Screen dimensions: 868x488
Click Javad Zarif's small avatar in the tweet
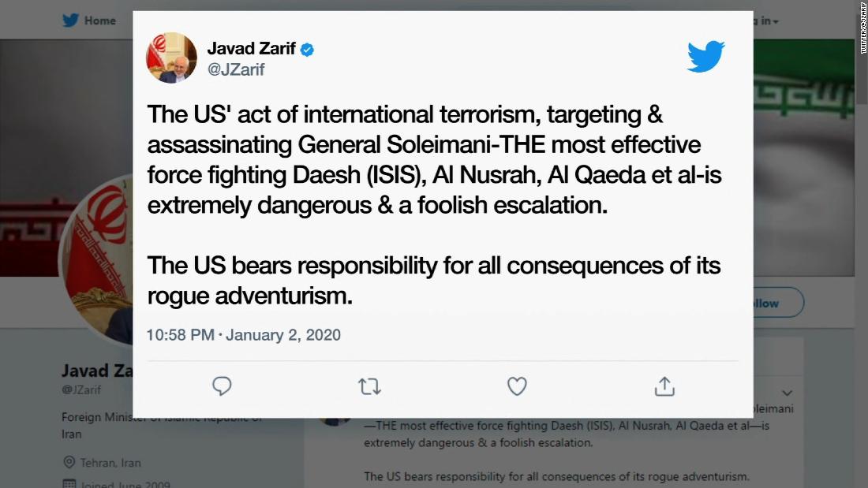pos(171,58)
